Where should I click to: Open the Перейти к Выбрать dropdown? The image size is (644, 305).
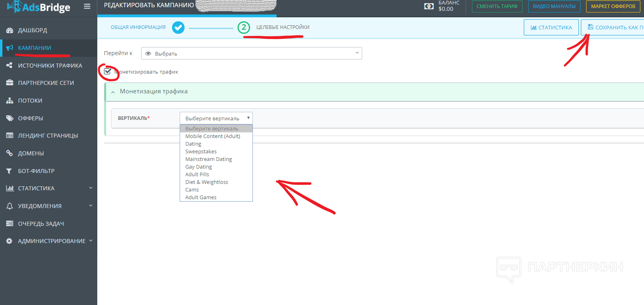[x=252, y=54]
